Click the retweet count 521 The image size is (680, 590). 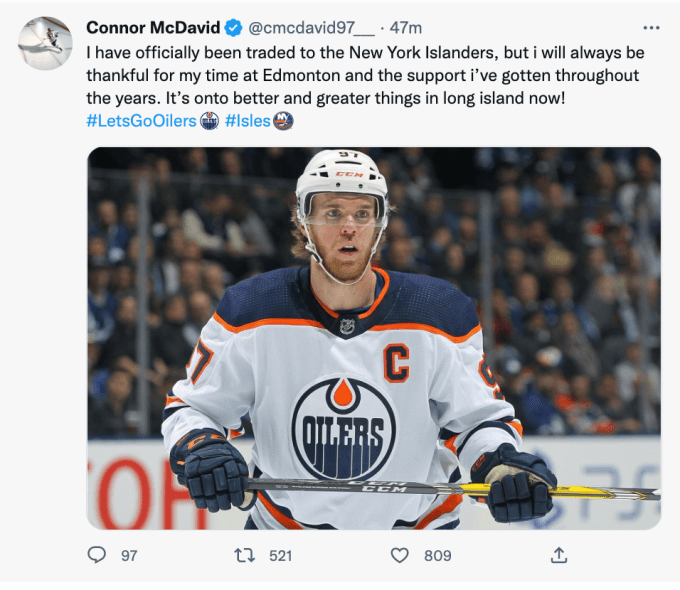click(280, 555)
